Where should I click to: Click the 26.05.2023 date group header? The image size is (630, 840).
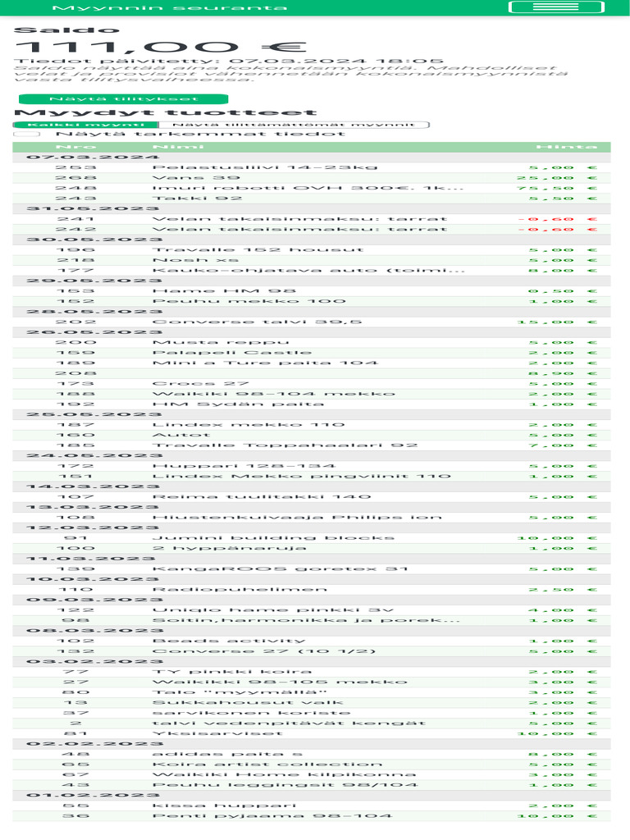311,332
